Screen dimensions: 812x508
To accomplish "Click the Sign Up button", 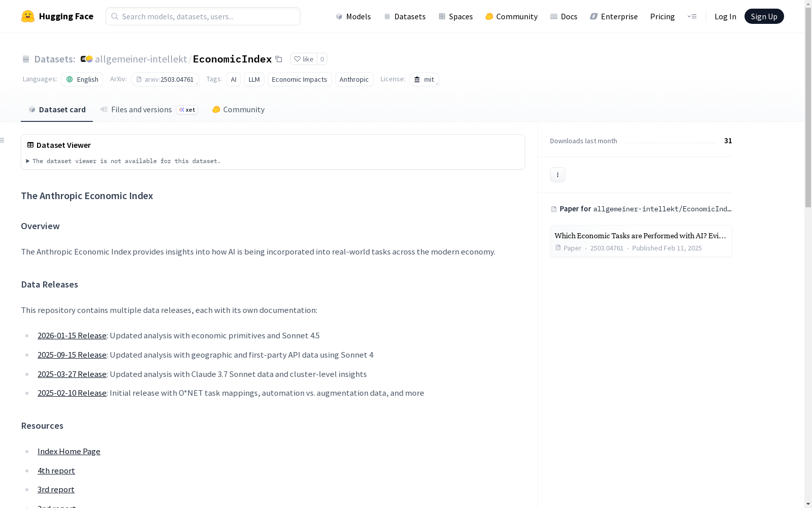I will [x=764, y=16].
